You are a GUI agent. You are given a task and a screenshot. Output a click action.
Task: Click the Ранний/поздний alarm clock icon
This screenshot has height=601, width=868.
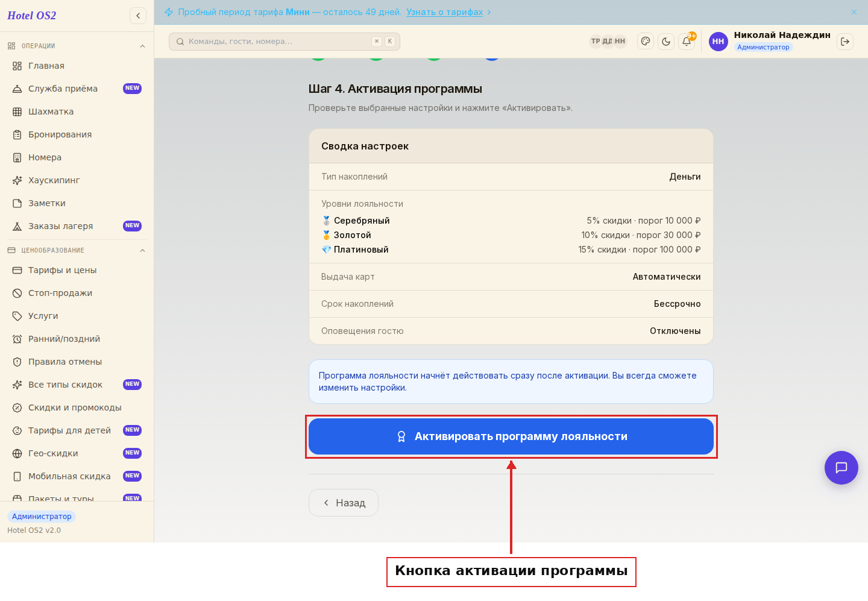pos(17,339)
